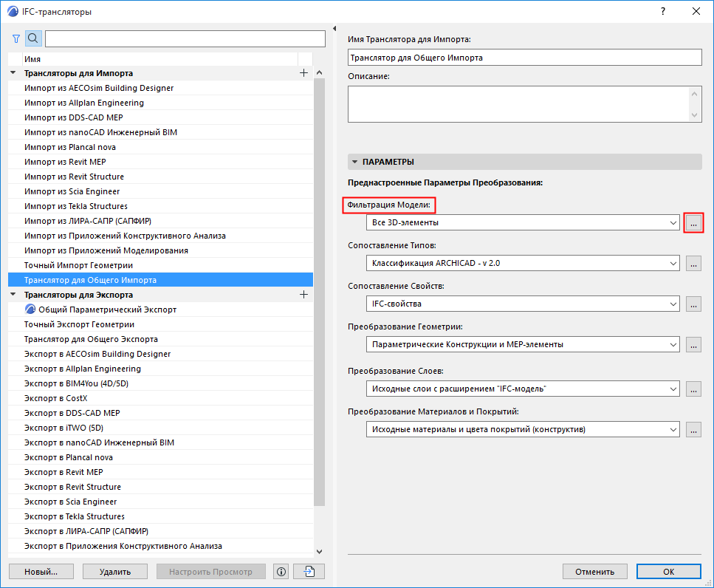Open the help question mark button
Viewport: 714px width, 588px height.
click(x=663, y=11)
